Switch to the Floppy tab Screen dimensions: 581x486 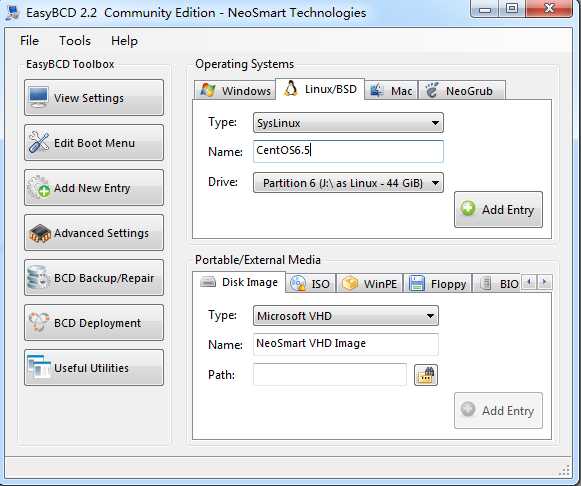coord(438,284)
